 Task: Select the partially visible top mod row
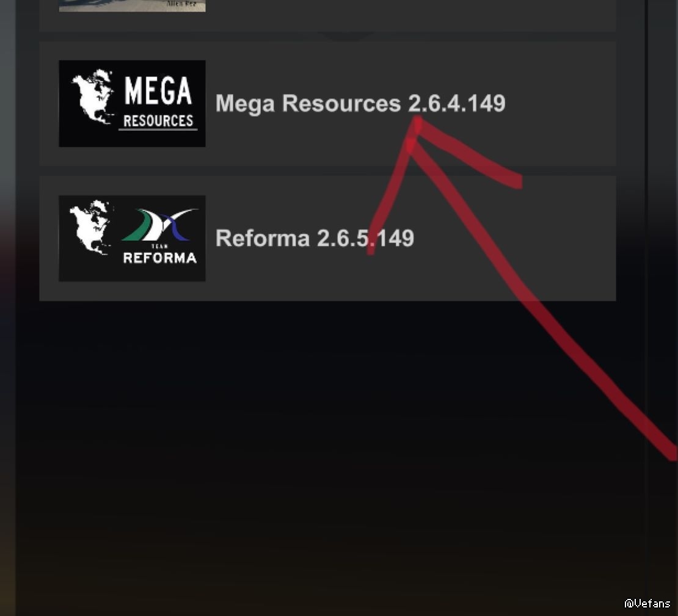point(327,15)
